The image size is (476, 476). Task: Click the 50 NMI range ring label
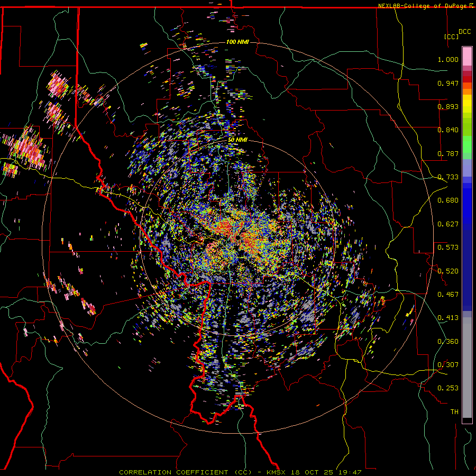pyautogui.click(x=237, y=140)
